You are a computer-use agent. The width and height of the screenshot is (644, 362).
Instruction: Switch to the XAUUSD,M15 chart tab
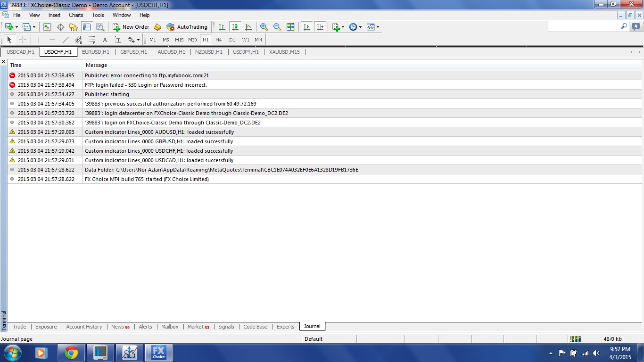click(284, 52)
